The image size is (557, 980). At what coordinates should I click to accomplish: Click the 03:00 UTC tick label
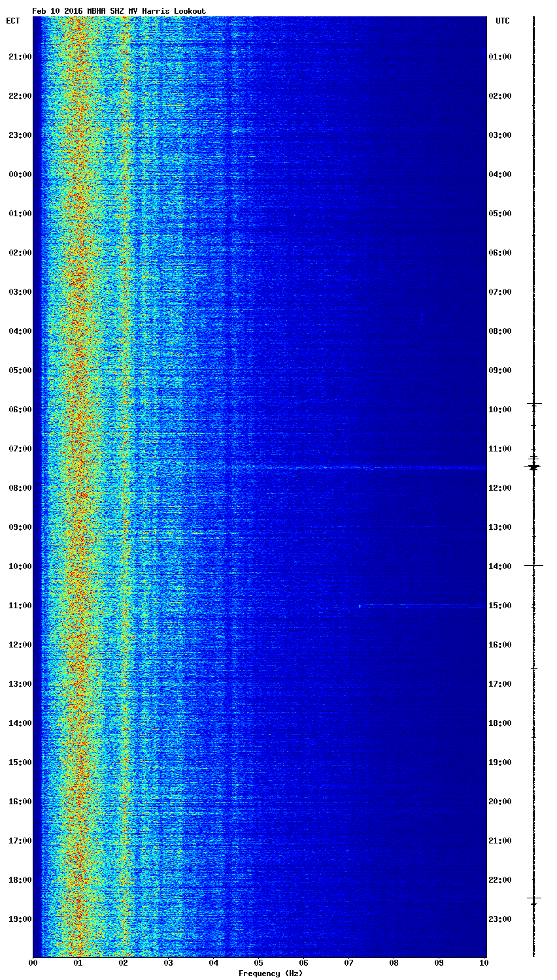[x=500, y=135]
